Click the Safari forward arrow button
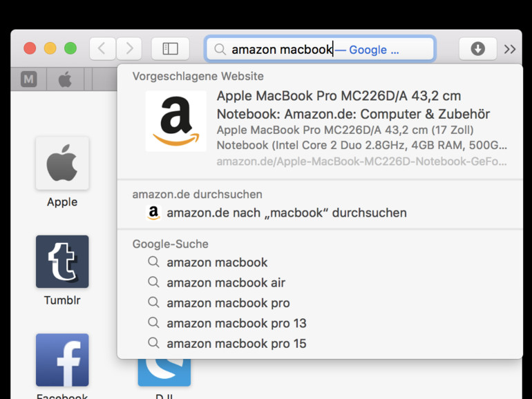Screen dimensions: 532x399 129,49
